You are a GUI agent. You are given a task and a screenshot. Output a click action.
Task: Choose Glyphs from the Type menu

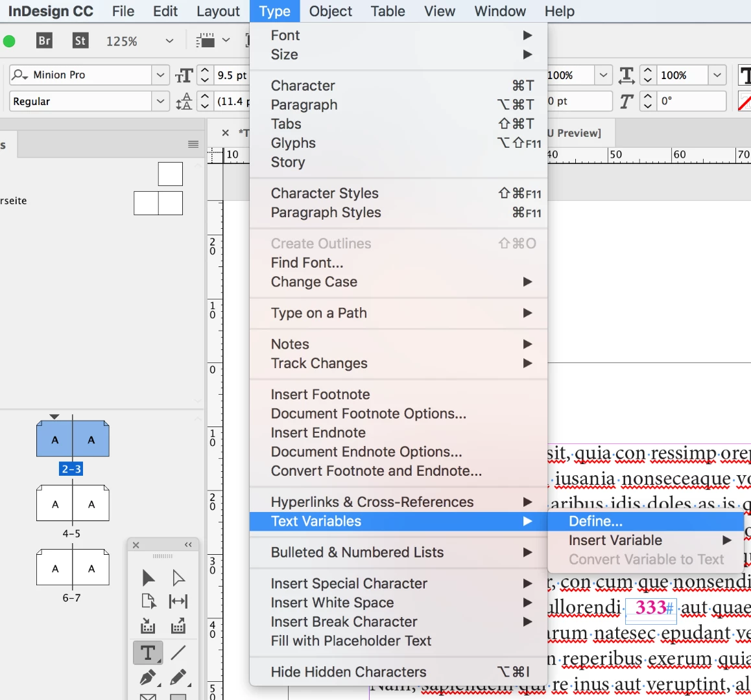[398, 143]
